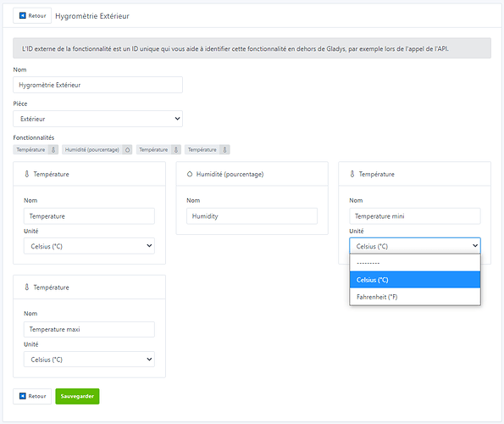Click the thermometer icon on last Température tag

[x=225, y=149]
